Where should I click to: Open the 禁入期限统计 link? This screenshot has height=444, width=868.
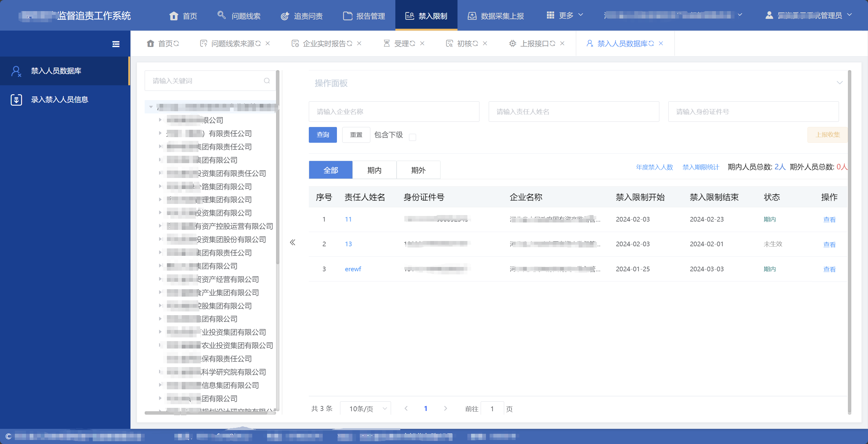click(x=700, y=167)
